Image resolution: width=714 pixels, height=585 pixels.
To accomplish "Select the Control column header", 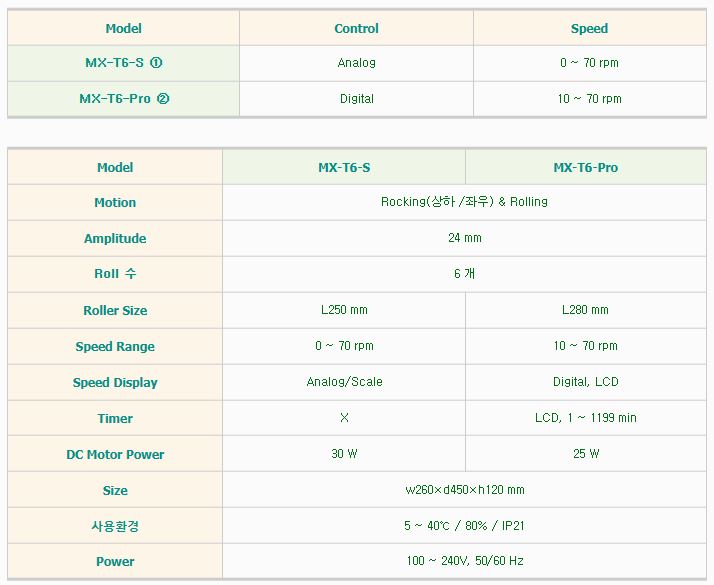I will click(356, 29).
